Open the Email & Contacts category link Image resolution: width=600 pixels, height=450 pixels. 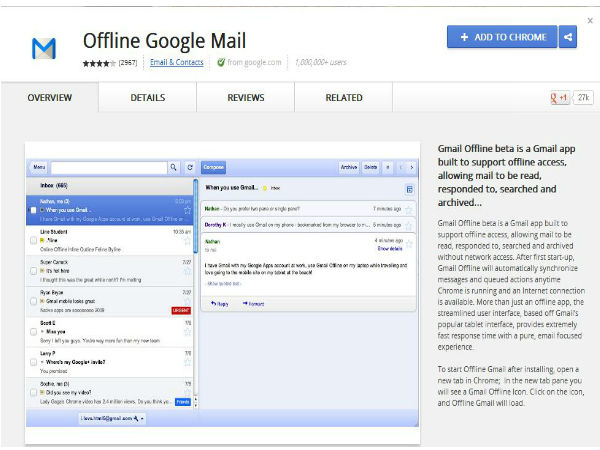tap(177, 63)
